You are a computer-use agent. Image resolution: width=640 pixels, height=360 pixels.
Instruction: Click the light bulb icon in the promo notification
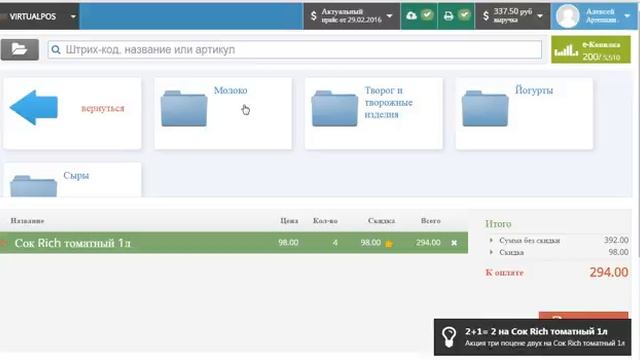click(449, 337)
